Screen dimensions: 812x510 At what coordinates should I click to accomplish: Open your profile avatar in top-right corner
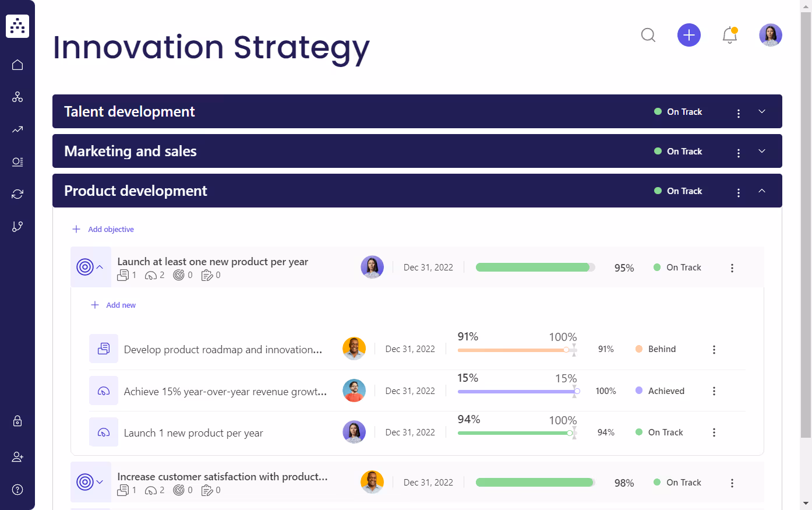770,35
